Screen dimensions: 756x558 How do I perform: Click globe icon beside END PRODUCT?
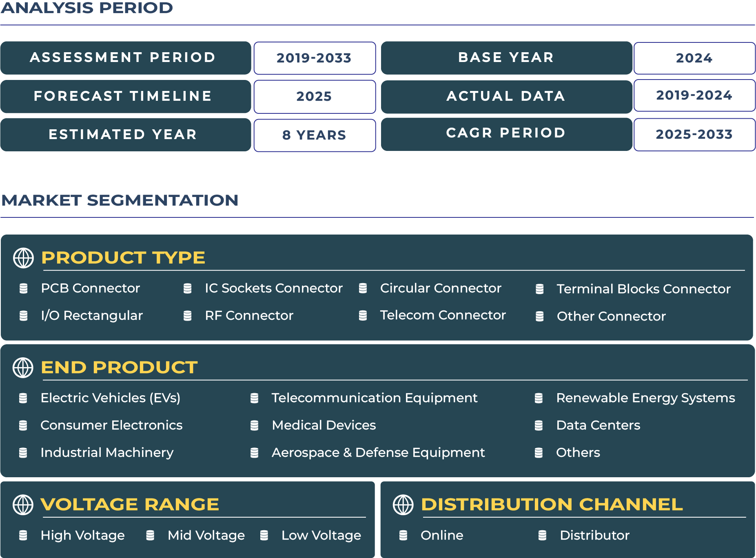[23, 368]
